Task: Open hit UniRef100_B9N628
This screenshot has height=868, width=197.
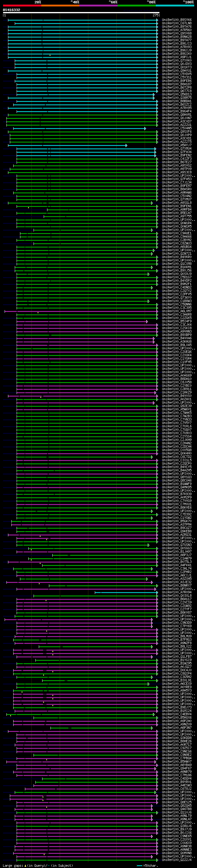Action: point(176,37)
